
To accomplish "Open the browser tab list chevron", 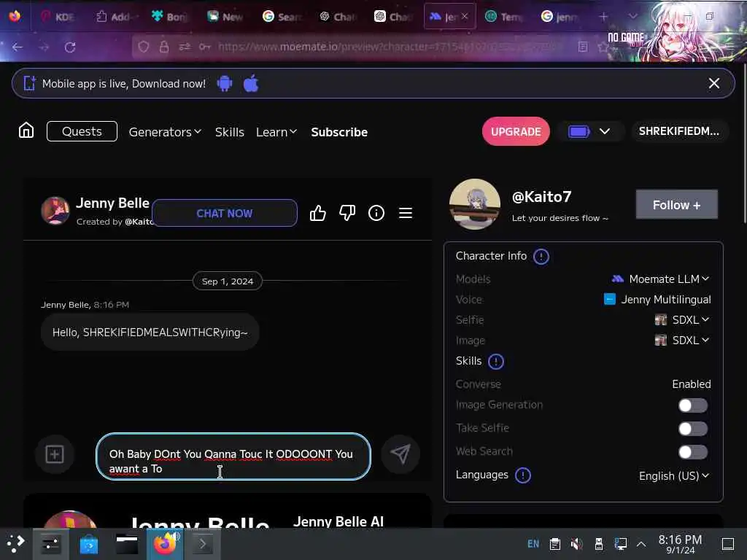I will tap(632, 17).
